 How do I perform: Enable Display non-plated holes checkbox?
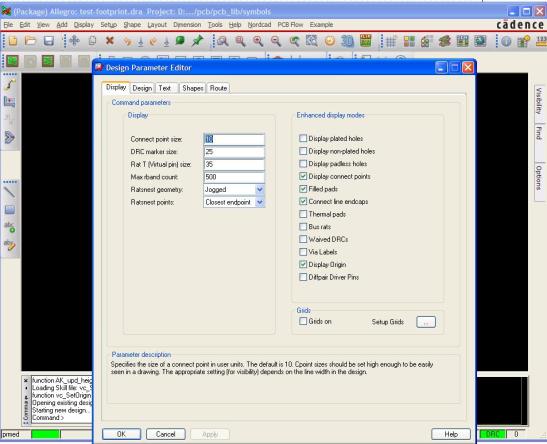[x=303, y=151]
